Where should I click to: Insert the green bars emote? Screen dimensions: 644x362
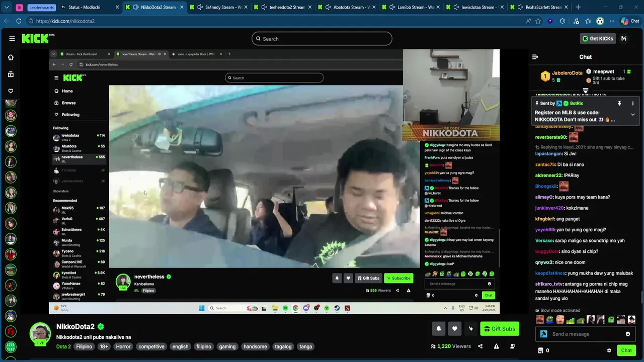pos(570,320)
